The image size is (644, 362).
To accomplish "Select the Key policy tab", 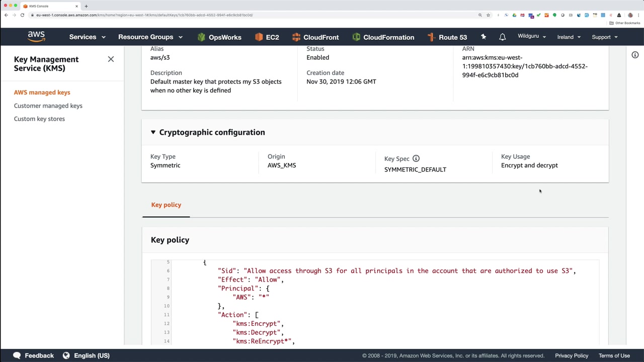I will [166, 205].
